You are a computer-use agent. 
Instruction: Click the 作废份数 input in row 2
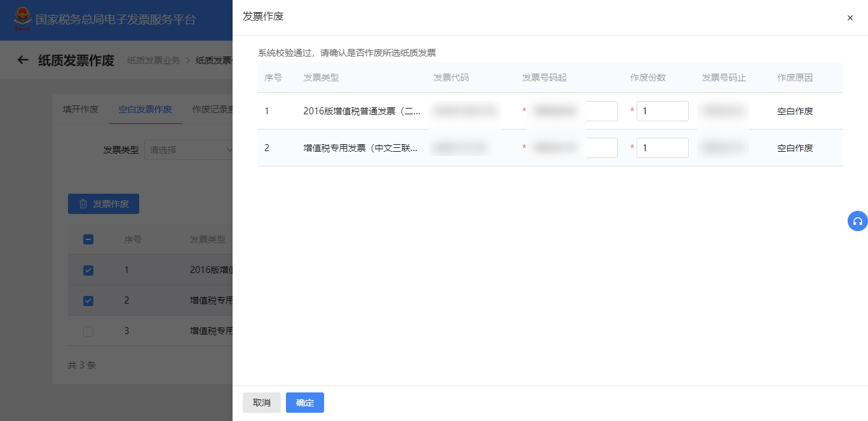pos(663,148)
